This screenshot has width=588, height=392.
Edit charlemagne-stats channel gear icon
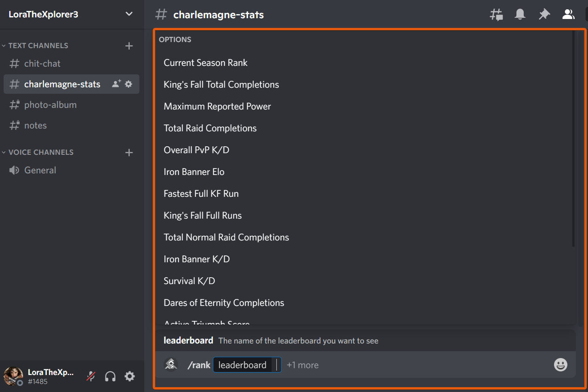129,84
